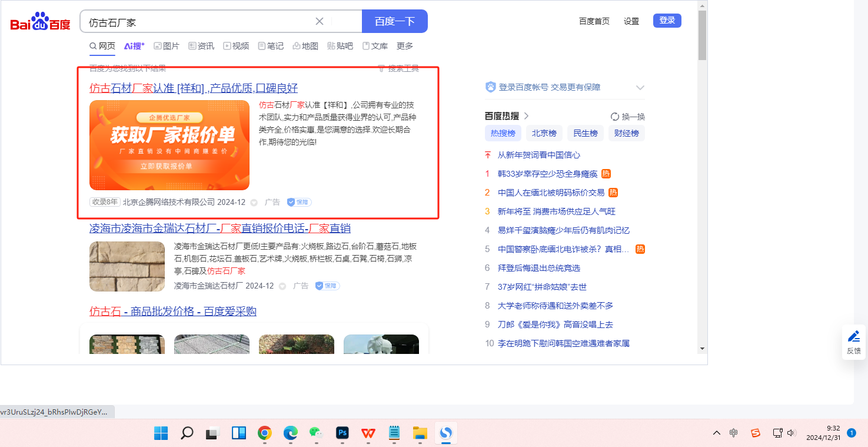
Task: Switch to the 贴吧 tab
Action: pyautogui.click(x=340, y=46)
